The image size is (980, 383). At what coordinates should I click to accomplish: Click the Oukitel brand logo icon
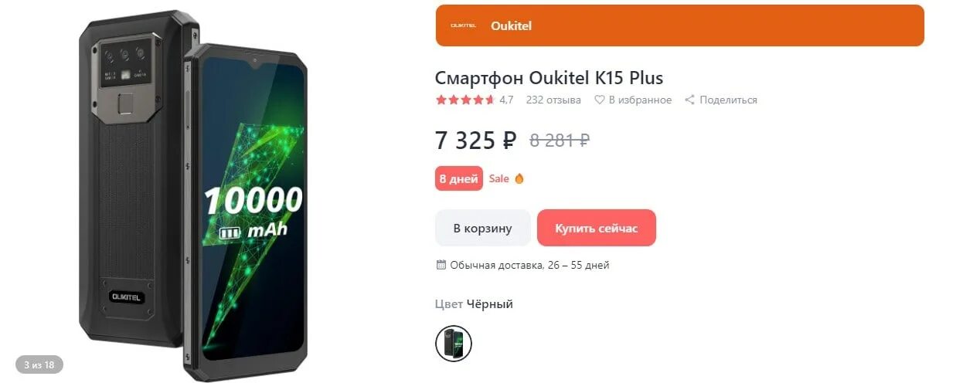pyautogui.click(x=464, y=25)
